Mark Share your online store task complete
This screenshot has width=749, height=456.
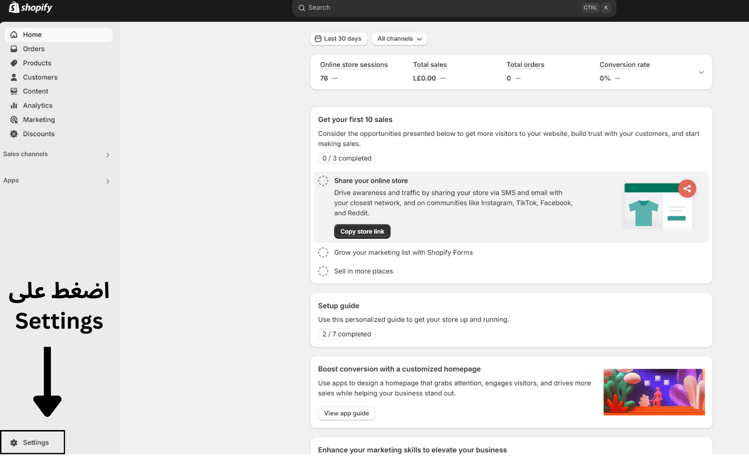pos(323,180)
